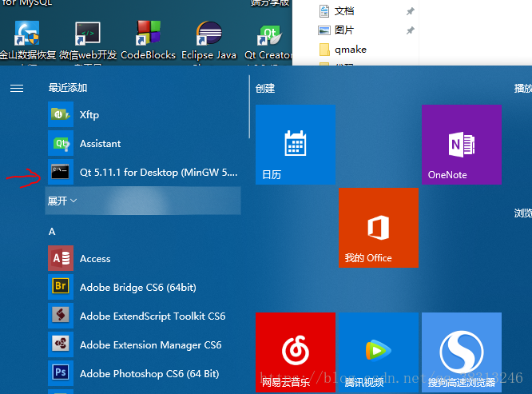Open the qmake folder in Explorer
The width and height of the screenshot is (532, 394).
point(343,50)
